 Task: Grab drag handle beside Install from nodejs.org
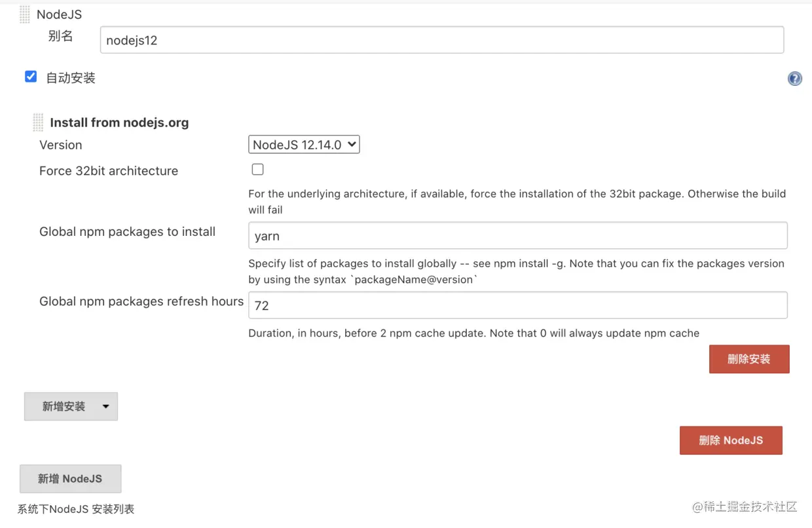coord(38,123)
